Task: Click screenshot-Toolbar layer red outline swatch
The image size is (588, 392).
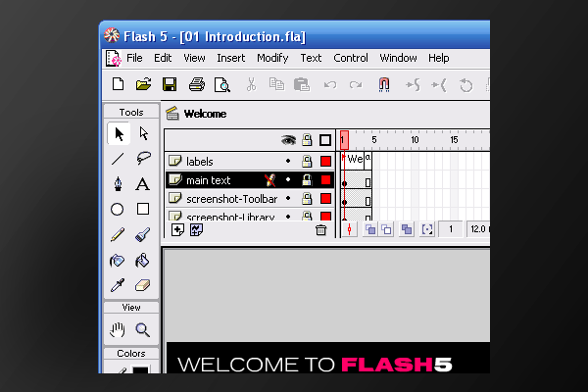Action: (325, 198)
